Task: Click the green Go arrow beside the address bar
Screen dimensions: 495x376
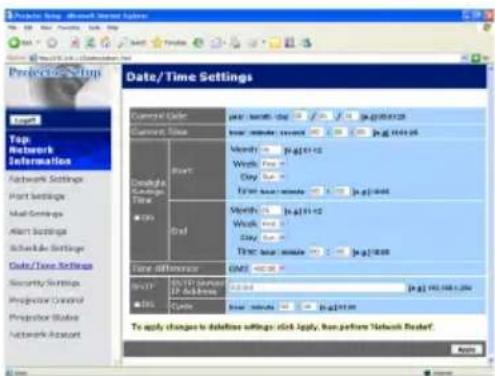Action: click(476, 58)
